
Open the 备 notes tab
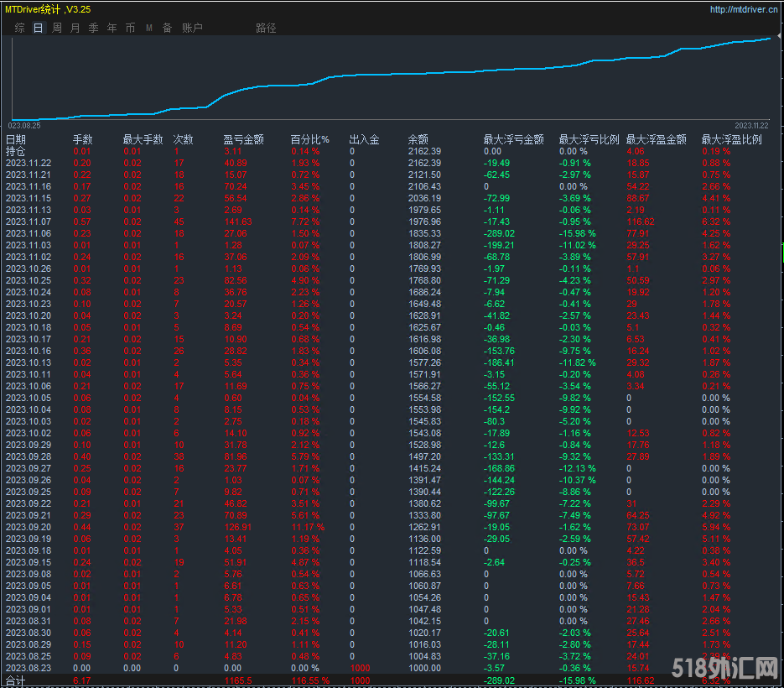(x=167, y=28)
